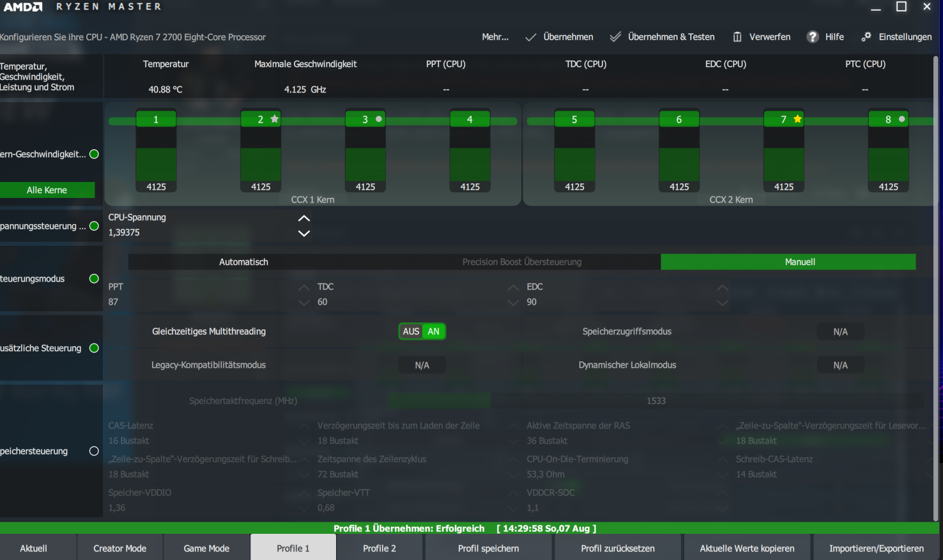
Task: Open Einstellungen gear icon
Action: [866, 37]
